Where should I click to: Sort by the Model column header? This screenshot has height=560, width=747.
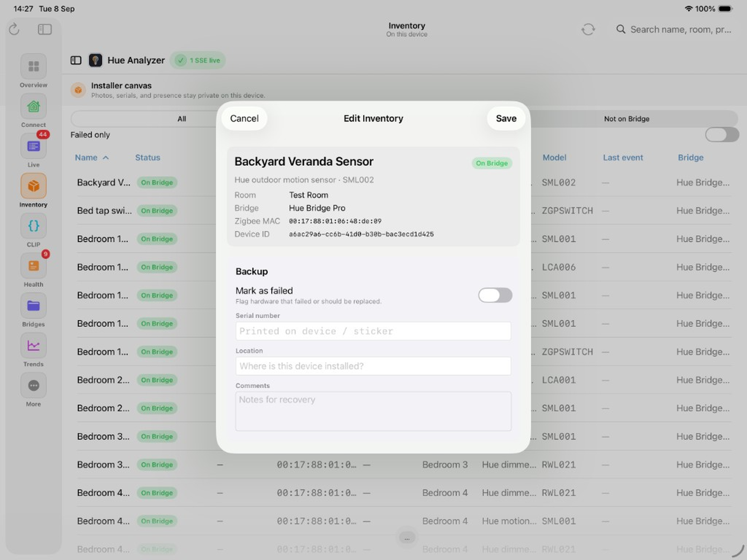[555, 158]
